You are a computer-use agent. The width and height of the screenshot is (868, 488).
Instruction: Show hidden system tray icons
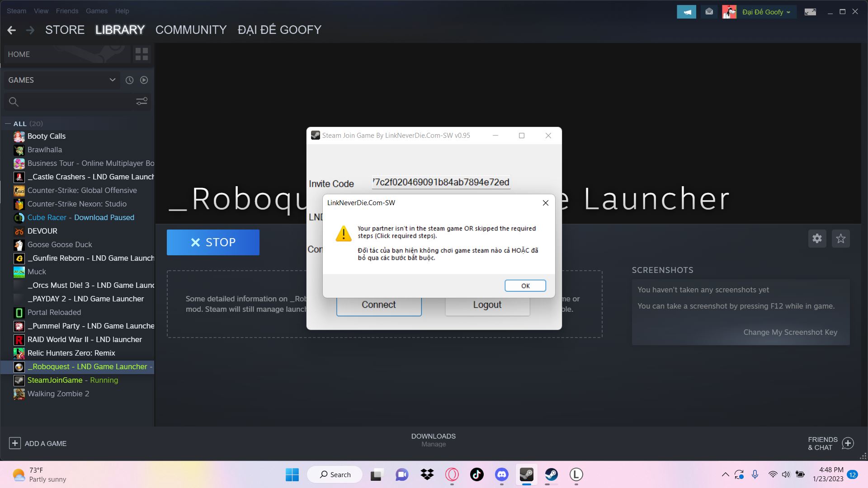tap(725, 474)
